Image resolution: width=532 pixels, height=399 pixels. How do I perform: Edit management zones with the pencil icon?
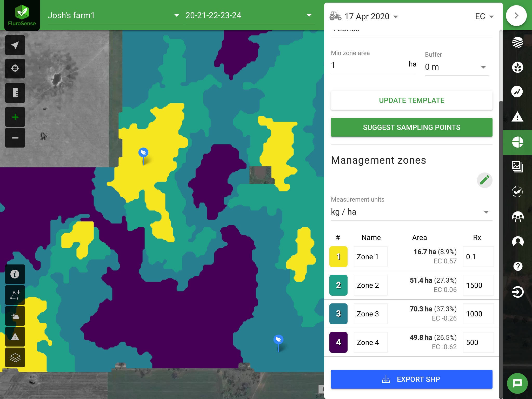point(485,180)
